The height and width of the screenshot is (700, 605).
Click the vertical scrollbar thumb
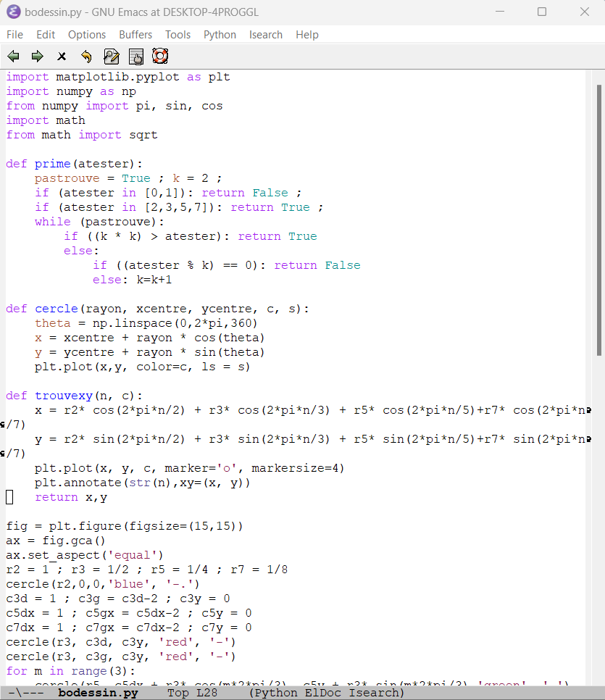[599, 217]
